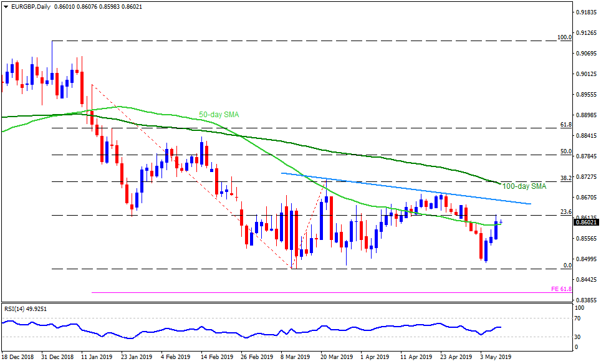Select the 3 May 2019 date label
This screenshot has width=601, height=364.
[496, 358]
